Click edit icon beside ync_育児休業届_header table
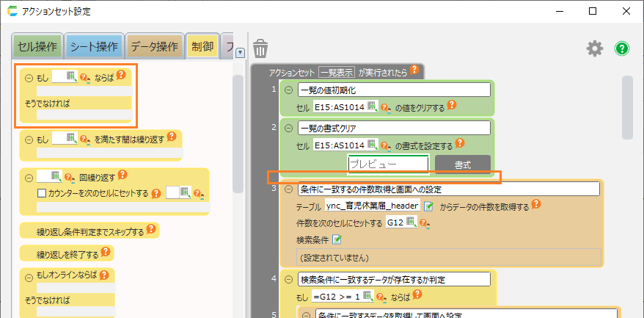Viewport: 644px width, 318px height. 428,206
